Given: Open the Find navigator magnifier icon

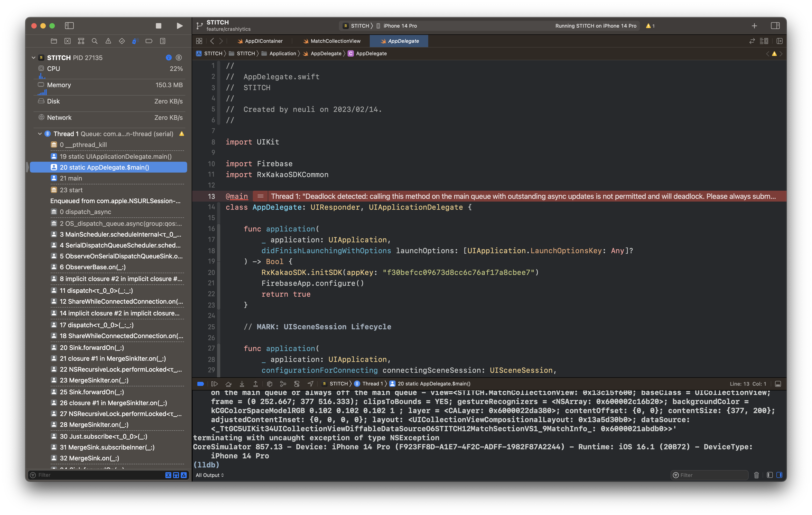Looking at the screenshot, I should tap(94, 41).
